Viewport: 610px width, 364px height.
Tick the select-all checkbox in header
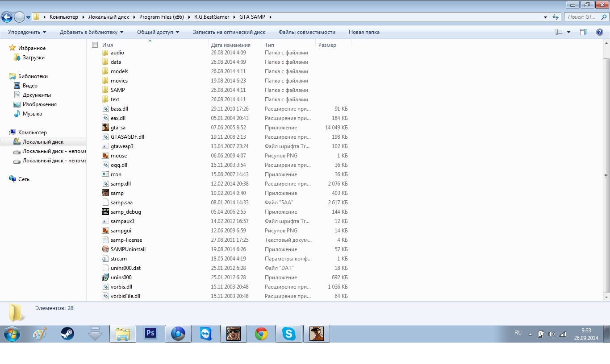[95, 45]
